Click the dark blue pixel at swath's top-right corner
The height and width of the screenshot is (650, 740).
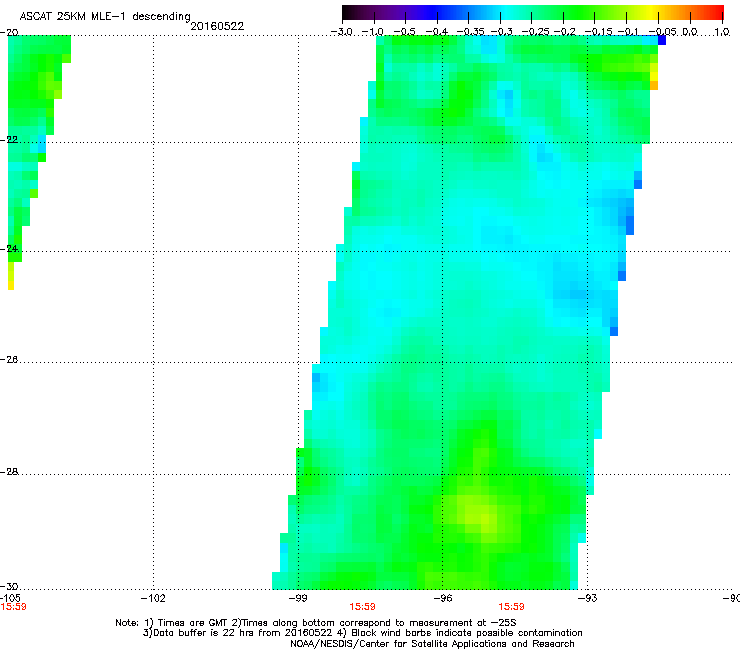point(662,41)
